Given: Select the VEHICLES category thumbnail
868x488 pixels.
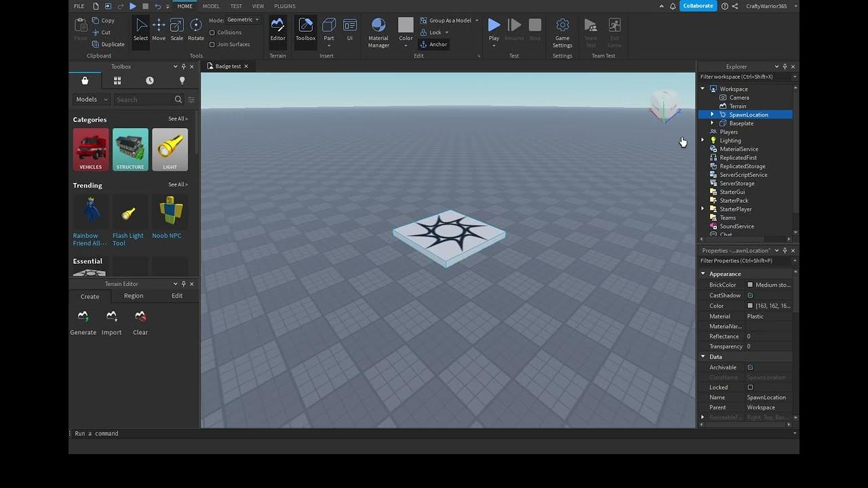Looking at the screenshot, I should [x=91, y=149].
